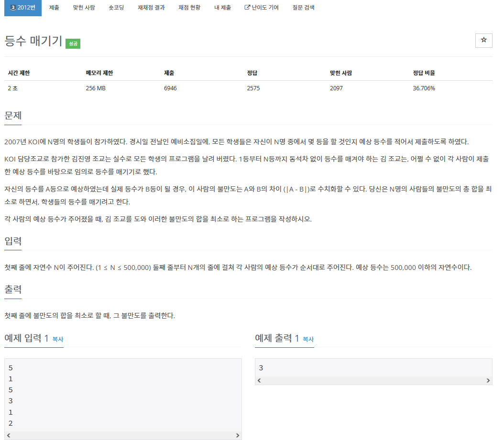The height and width of the screenshot is (440, 504).
Task: View the 내 제출 tab
Action: pos(222,8)
